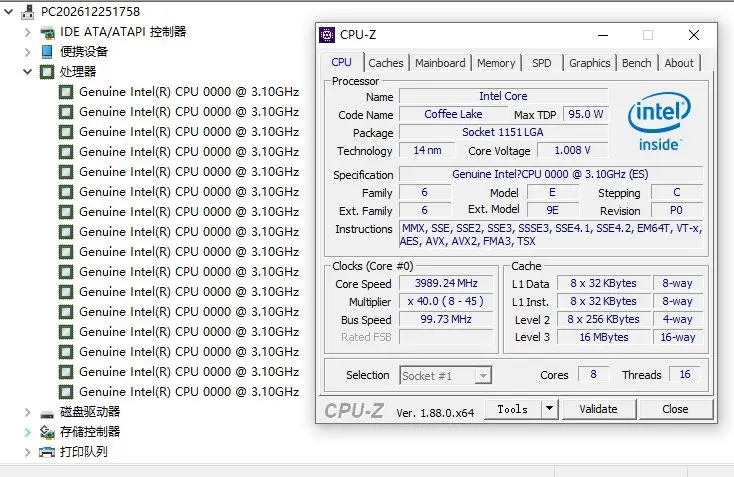Click the Intel inside logo
The height and width of the screenshot is (477, 734).
click(659, 122)
